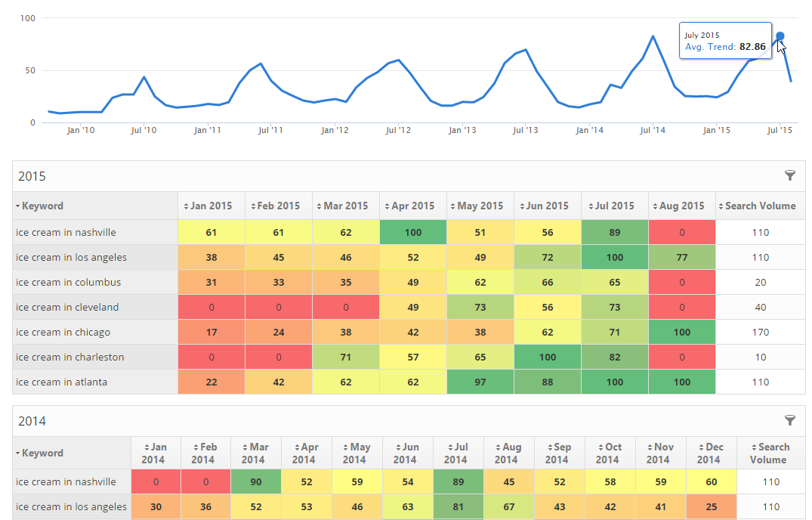The width and height of the screenshot is (812, 520).
Task: Click the 2015 panel title
Action: coord(32,176)
